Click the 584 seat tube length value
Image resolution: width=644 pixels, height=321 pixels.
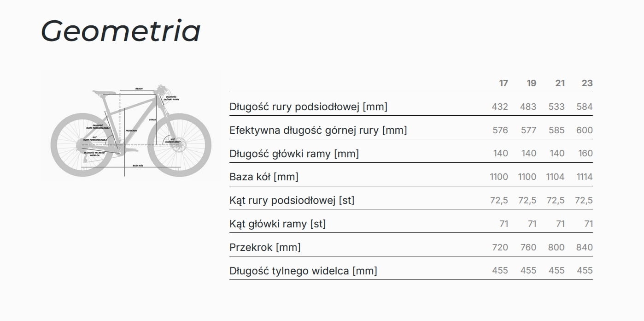click(x=584, y=107)
